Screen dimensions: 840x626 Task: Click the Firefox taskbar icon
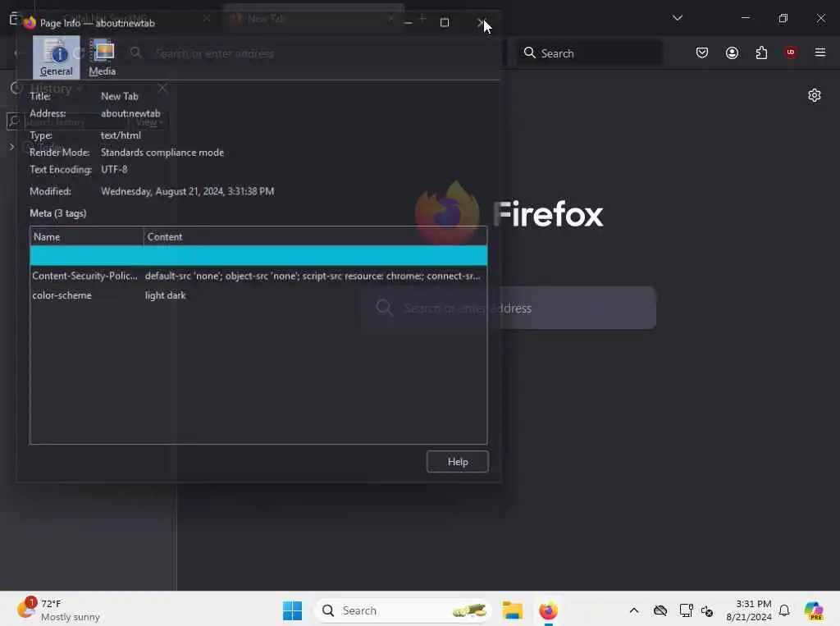[x=548, y=610]
